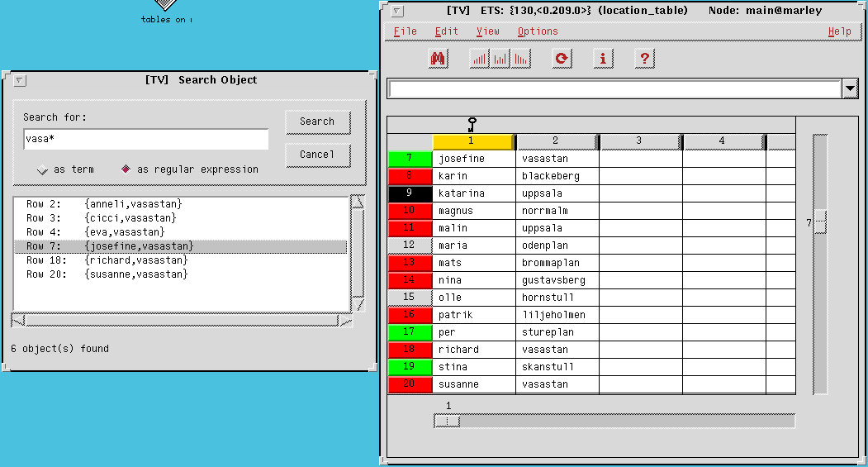Image resolution: width=868 pixels, height=467 pixels.
Task: Select result 'Row 20: {susanne,vasastan}'
Action: pyautogui.click(x=181, y=274)
